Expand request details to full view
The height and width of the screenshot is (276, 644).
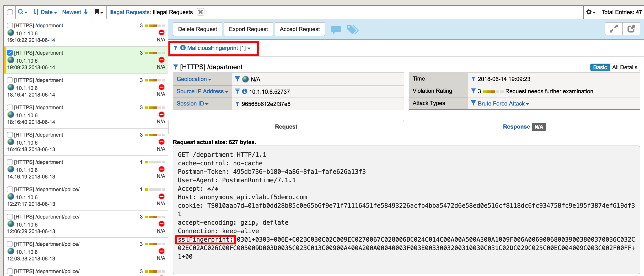614,29
